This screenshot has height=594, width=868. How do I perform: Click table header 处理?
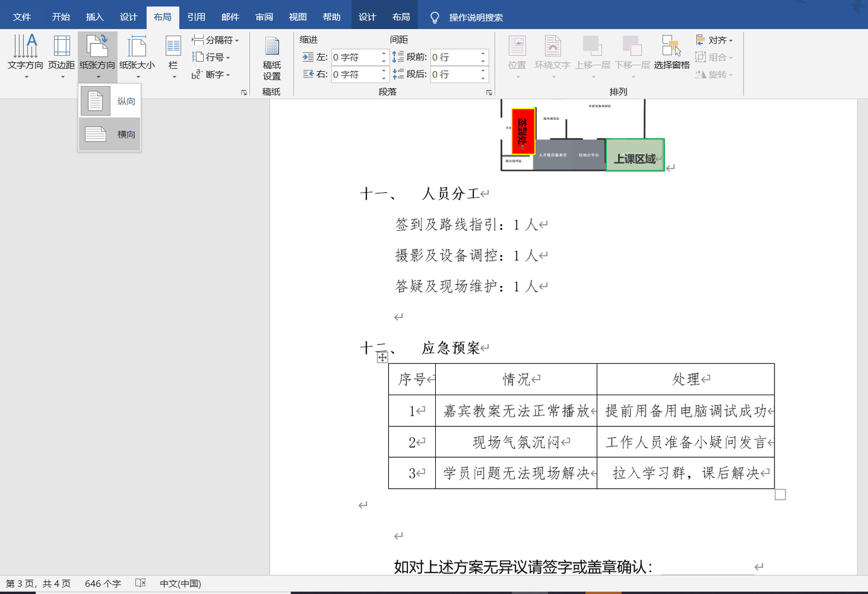pos(685,379)
